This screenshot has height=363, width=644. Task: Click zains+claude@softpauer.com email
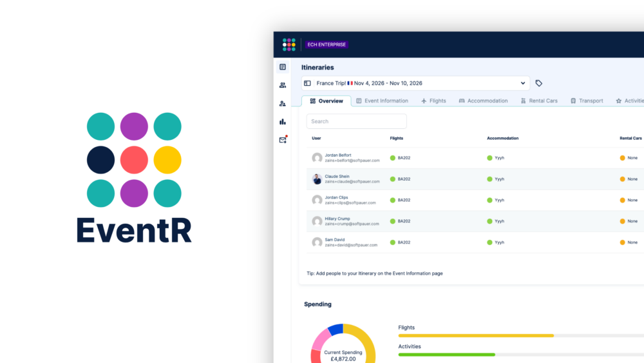352,182
